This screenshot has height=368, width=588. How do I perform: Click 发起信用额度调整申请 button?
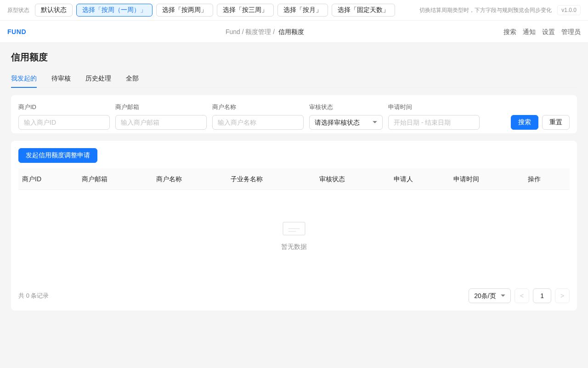point(58,155)
